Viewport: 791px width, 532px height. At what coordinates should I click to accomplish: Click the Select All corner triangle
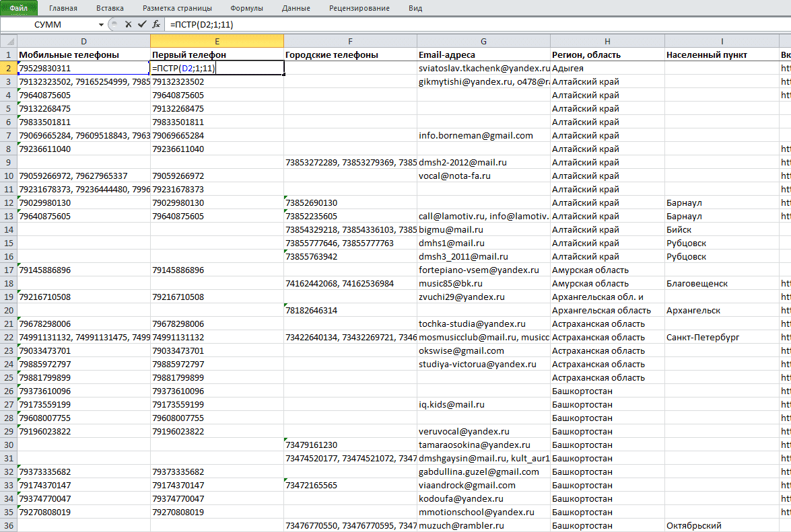pyautogui.click(x=9, y=41)
